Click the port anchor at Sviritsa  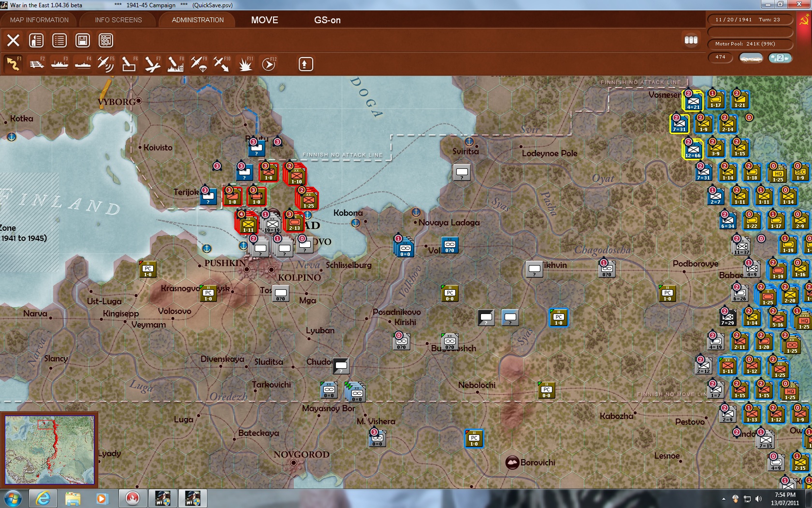tap(469, 141)
